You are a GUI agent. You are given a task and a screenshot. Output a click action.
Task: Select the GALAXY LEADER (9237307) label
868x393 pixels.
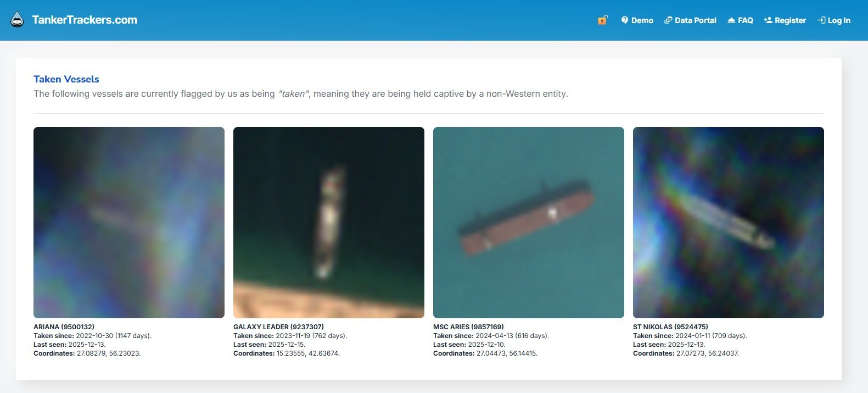pyautogui.click(x=278, y=326)
